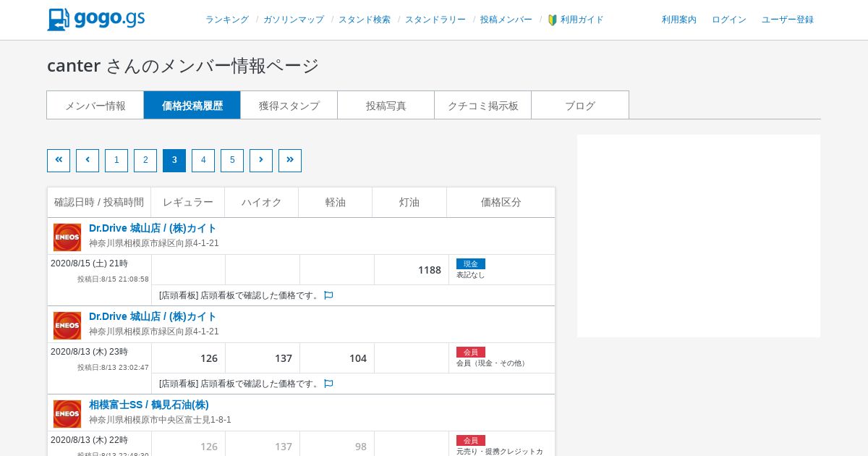Click the blank advertisement panel on right
868x456 pixels.
click(x=699, y=236)
